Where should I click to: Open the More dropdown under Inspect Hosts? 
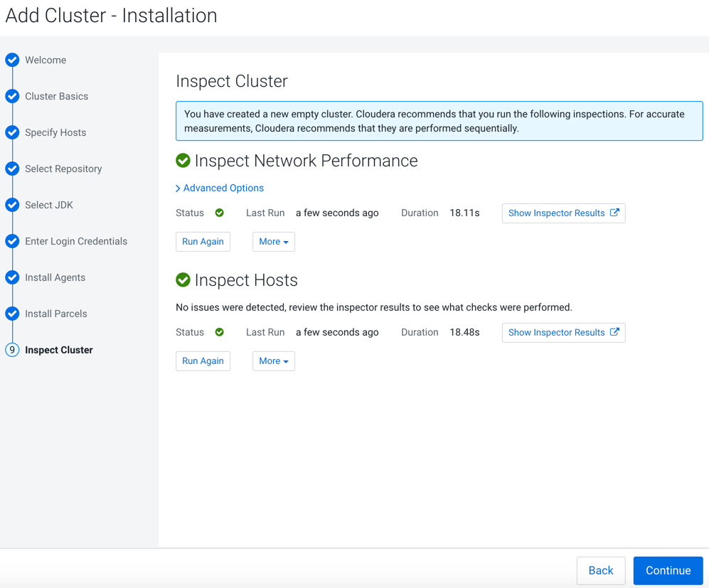click(273, 361)
